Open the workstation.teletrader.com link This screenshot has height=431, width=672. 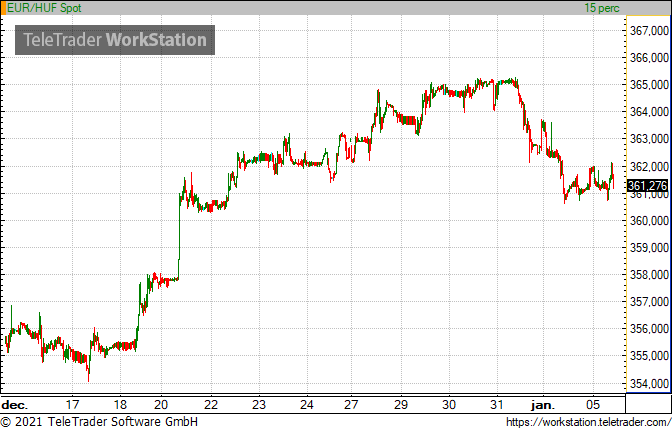point(589,422)
